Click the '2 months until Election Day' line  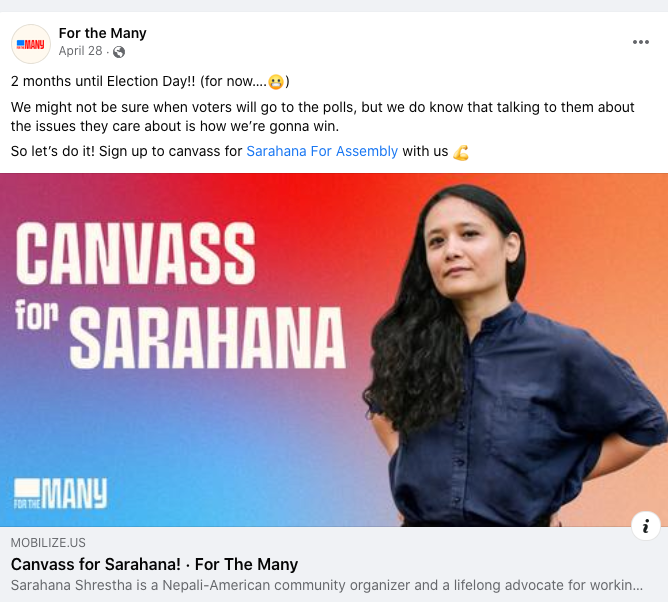(x=150, y=81)
